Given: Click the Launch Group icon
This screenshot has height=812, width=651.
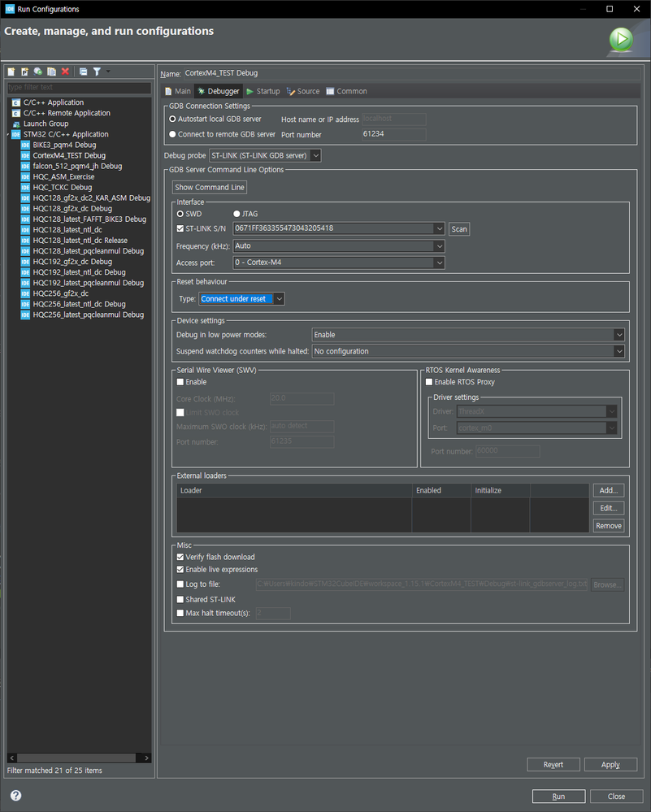Looking at the screenshot, I should coord(16,124).
